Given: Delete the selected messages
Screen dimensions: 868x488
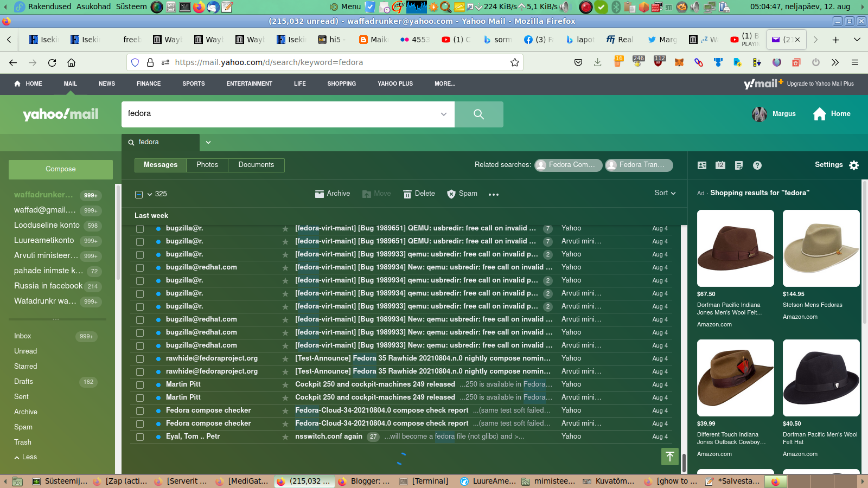Looking at the screenshot, I should 419,194.
